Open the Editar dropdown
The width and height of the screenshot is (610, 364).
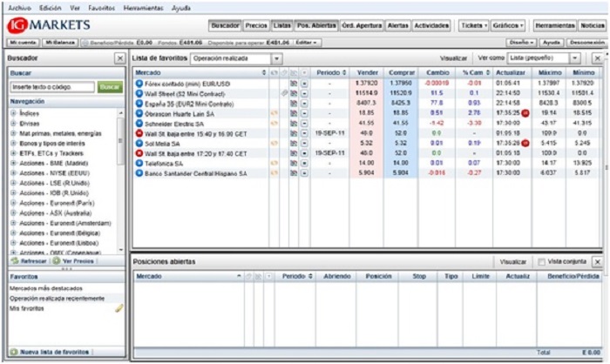pos(307,43)
